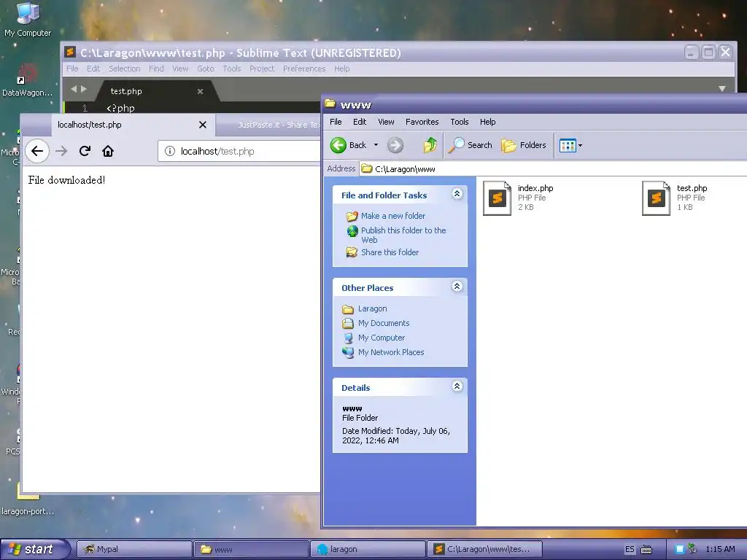Collapse the Details panel
The image size is (747, 560).
coord(457,386)
